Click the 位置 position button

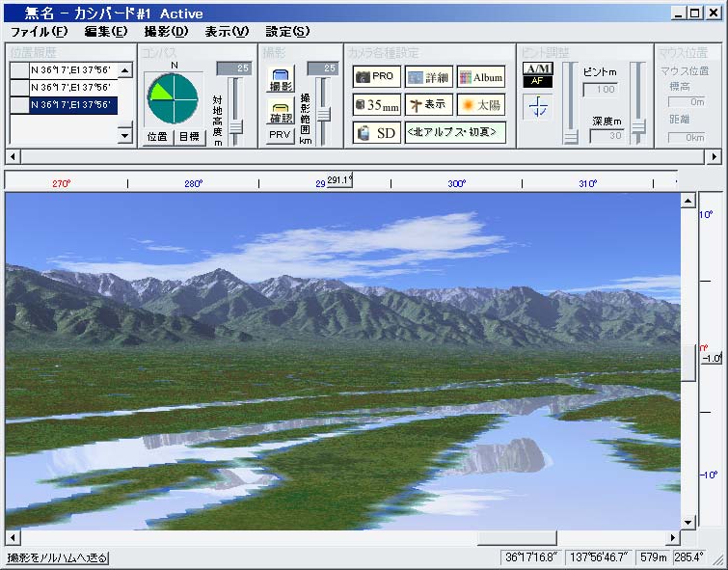pyautogui.click(x=157, y=137)
